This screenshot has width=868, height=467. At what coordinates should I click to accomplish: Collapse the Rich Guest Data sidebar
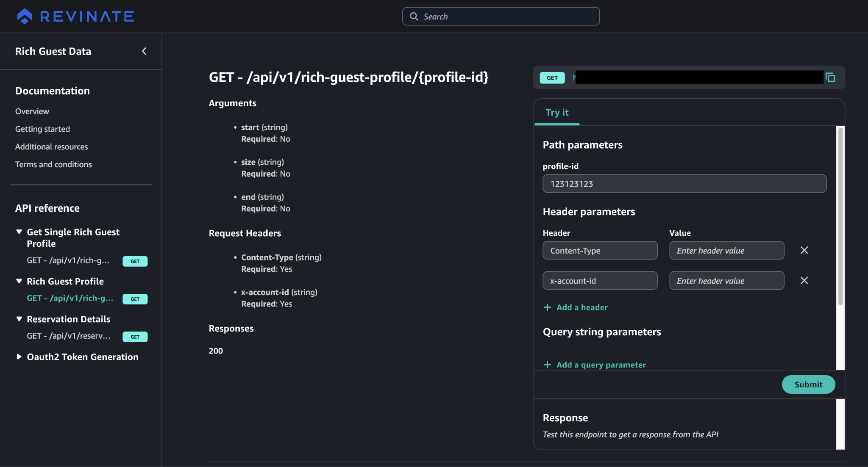144,51
